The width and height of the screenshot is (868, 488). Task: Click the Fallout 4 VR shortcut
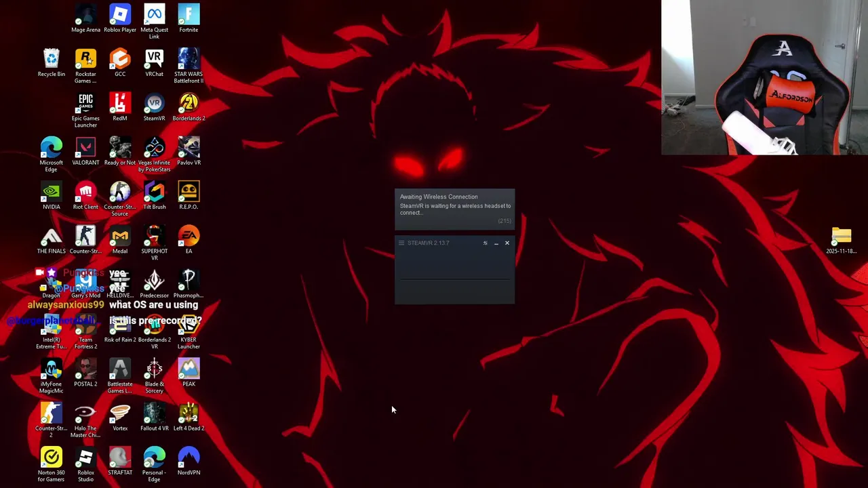[x=154, y=417]
